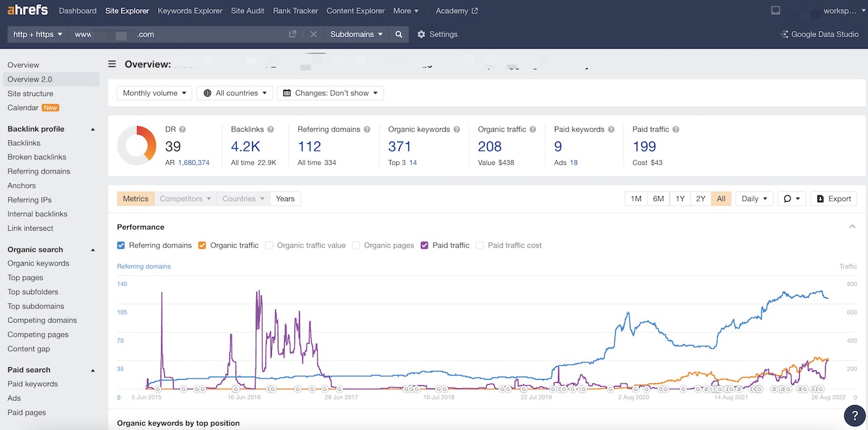Image resolution: width=868 pixels, height=430 pixels.
Task: Enable the Organic traffic value checkbox
Action: coord(269,245)
